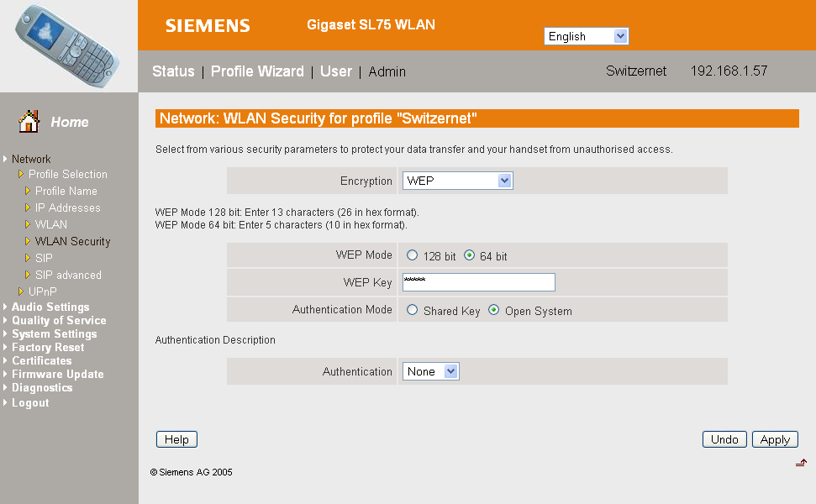This screenshot has width=816, height=504.
Task: Select the 128 bit WEP mode
Action: (x=412, y=255)
